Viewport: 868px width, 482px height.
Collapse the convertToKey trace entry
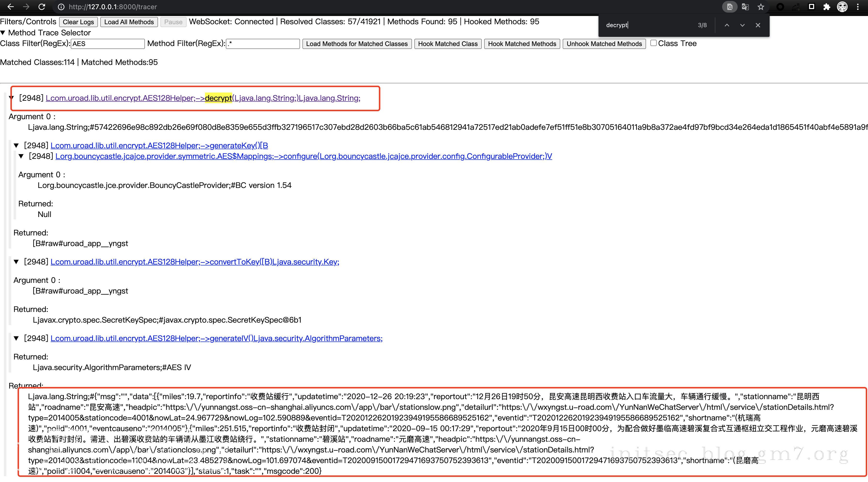coord(16,262)
